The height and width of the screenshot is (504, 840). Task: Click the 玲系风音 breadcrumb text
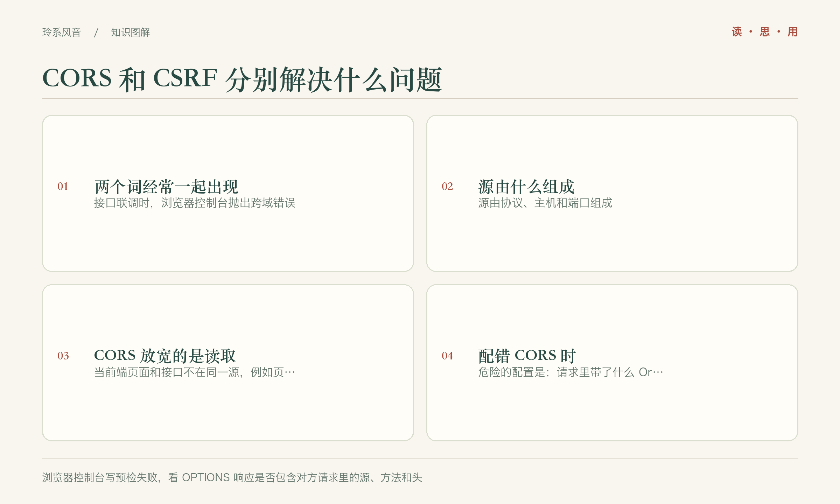62,32
